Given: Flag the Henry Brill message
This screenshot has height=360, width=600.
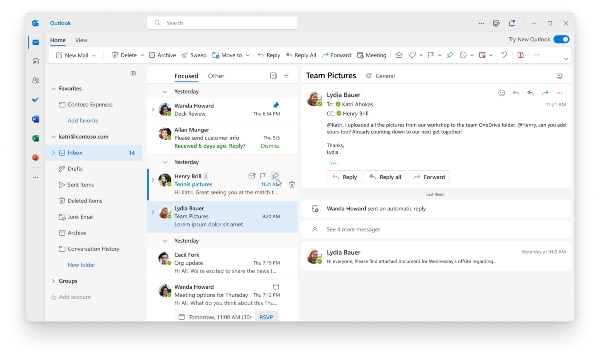Looking at the screenshot, I should tap(263, 176).
